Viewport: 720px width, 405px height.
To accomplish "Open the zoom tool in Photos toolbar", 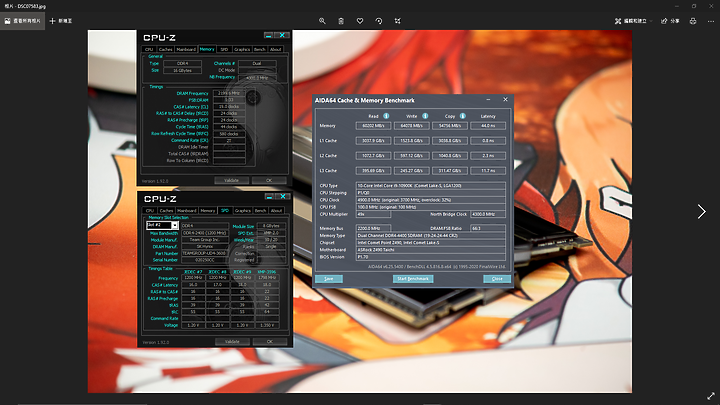I will [322, 21].
